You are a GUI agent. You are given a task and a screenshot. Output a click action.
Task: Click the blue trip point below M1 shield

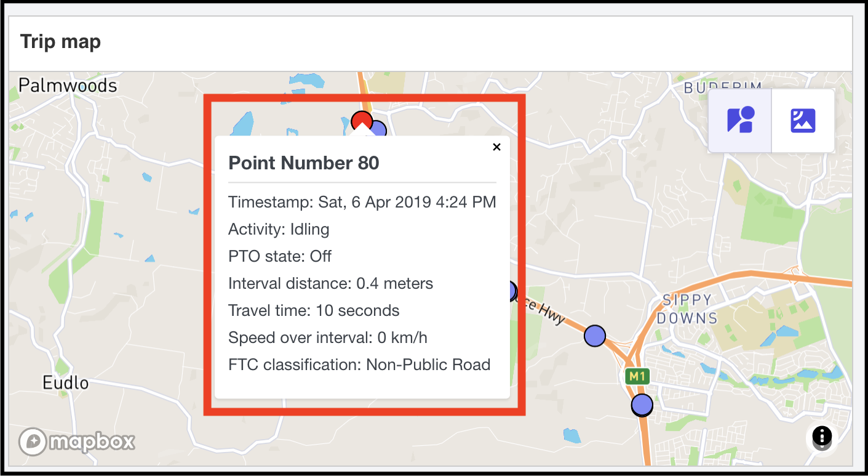point(642,405)
